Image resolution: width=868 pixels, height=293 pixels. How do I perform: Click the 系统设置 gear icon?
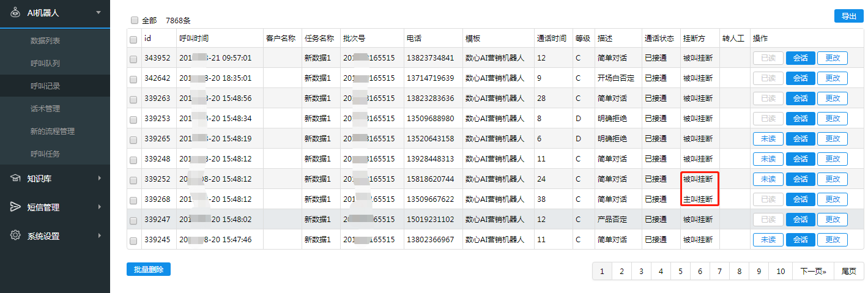[15, 236]
